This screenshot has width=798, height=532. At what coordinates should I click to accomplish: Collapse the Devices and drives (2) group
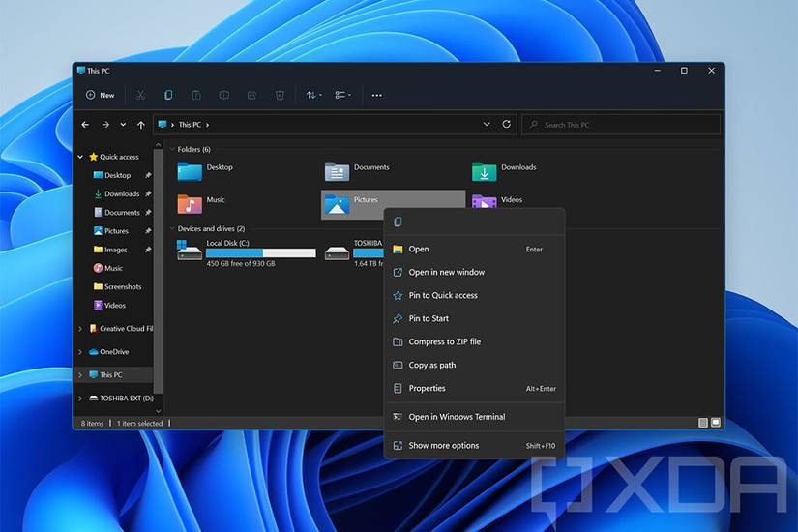(x=172, y=228)
